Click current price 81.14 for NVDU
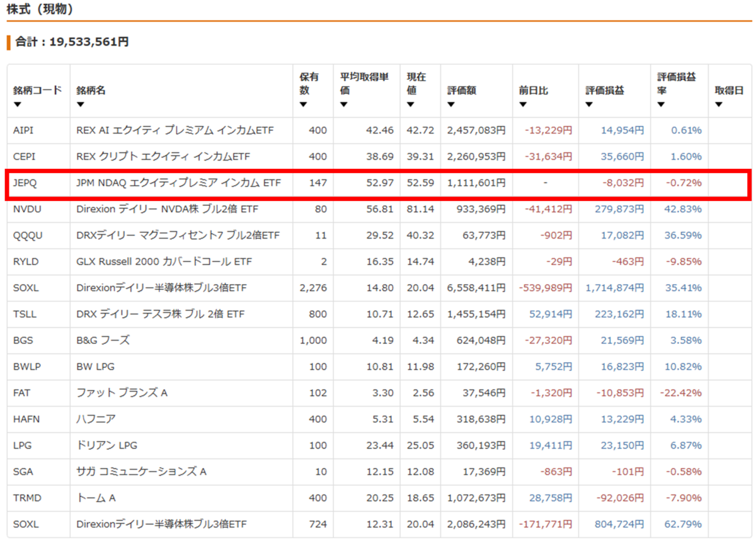Screen dimensions: 756x541 (421, 209)
